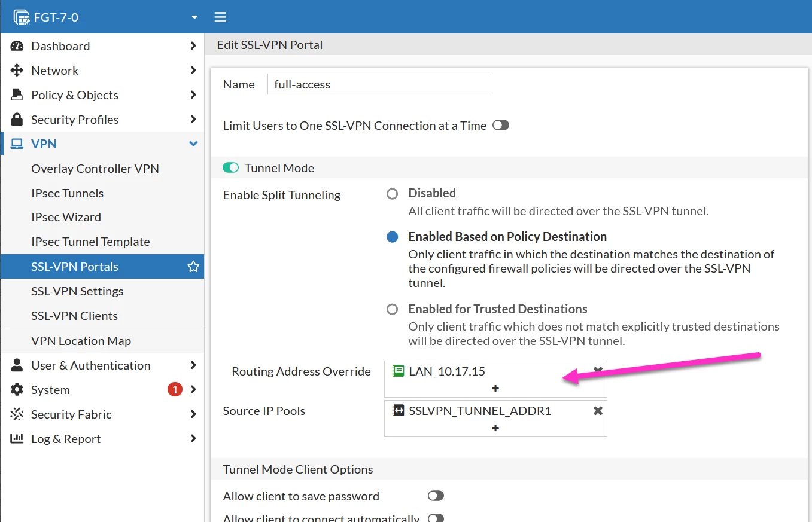
Task: Click the LAN_10.17.15 address entry text
Action: click(x=447, y=371)
